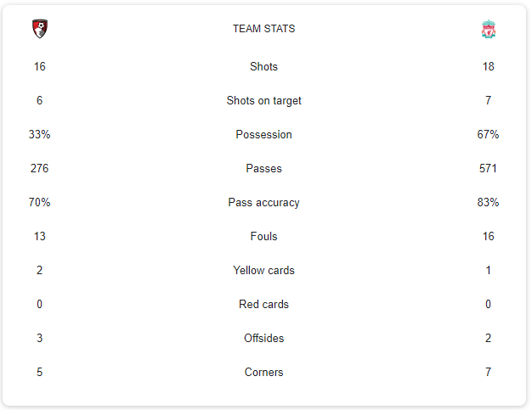Click the Passes stat label
Screen dimensions: 532x410
264,168
